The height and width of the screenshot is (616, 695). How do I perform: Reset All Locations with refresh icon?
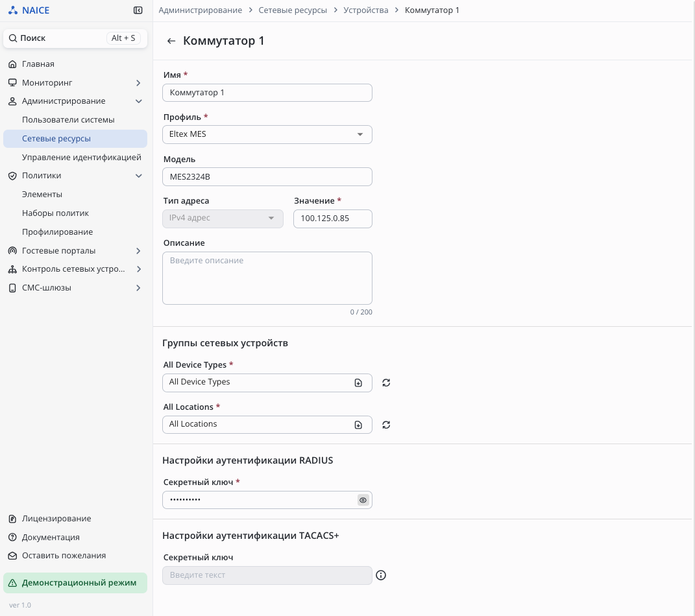[x=386, y=425]
